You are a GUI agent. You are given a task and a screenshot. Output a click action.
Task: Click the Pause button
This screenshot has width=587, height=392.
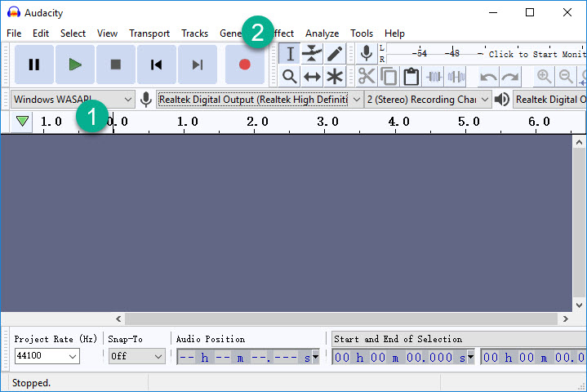[x=34, y=65]
